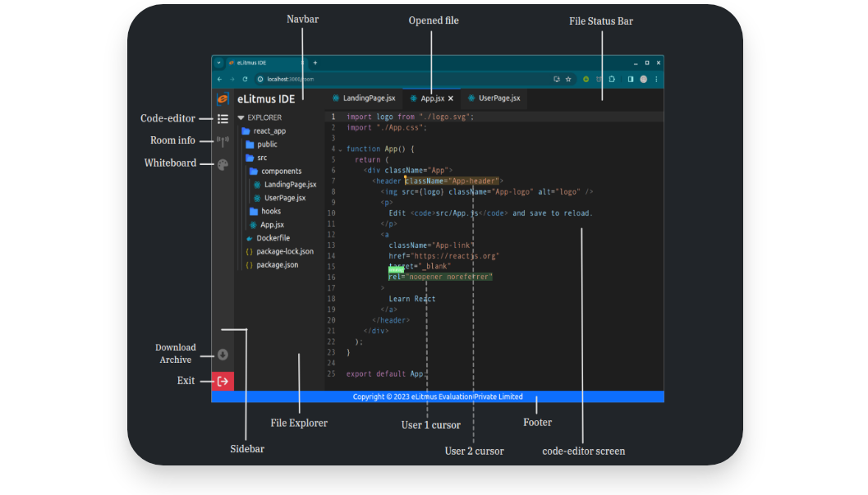Open a new browser tab with plus button

(315, 62)
